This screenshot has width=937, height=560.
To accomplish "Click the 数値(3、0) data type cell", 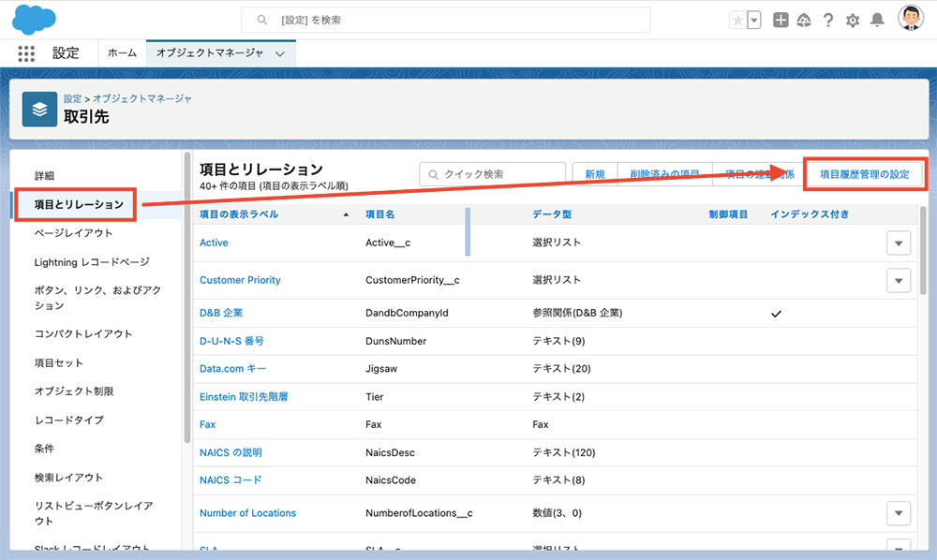I will [557, 513].
